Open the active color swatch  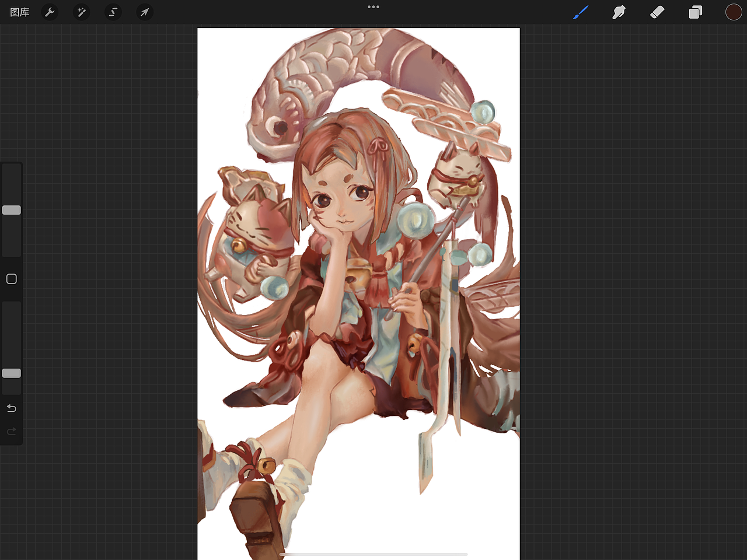pos(734,12)
